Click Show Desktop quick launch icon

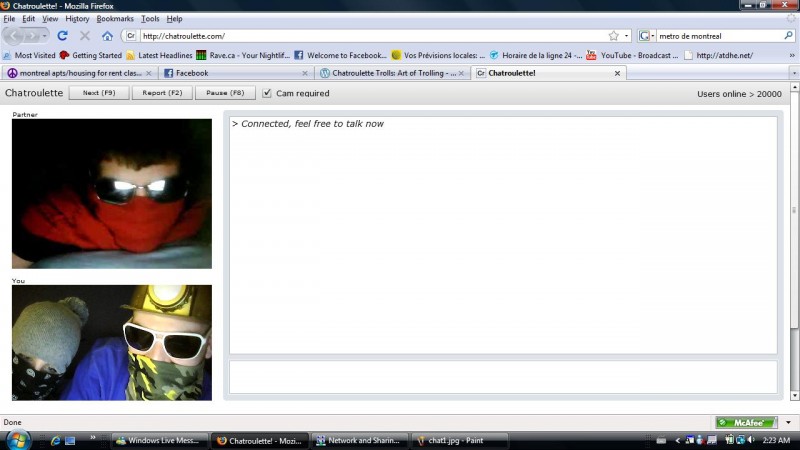(70, 440)
